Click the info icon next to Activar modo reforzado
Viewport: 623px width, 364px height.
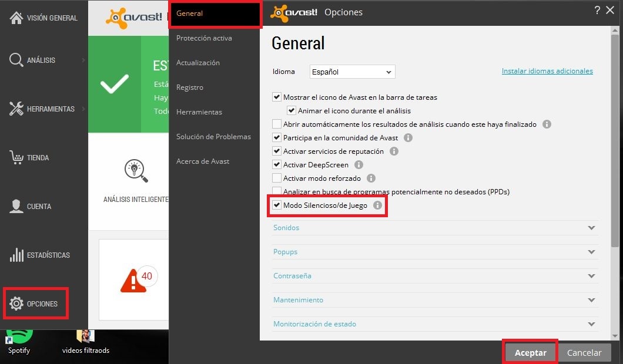pos(371,178)
